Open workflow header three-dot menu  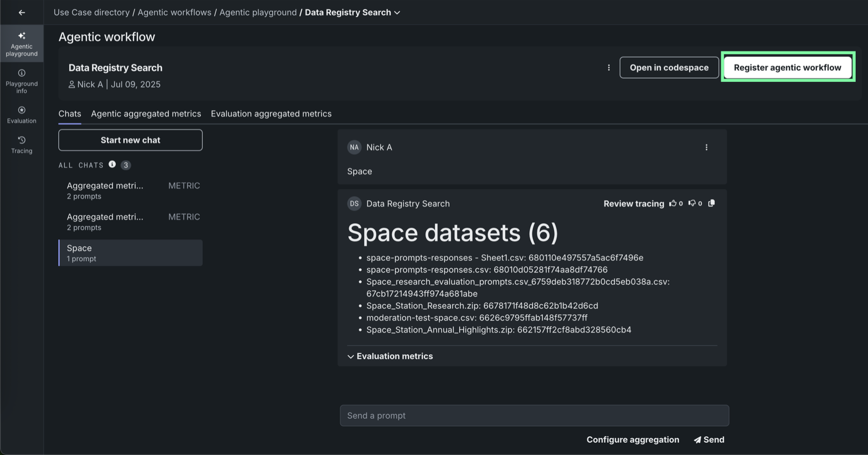pos(609,67)
